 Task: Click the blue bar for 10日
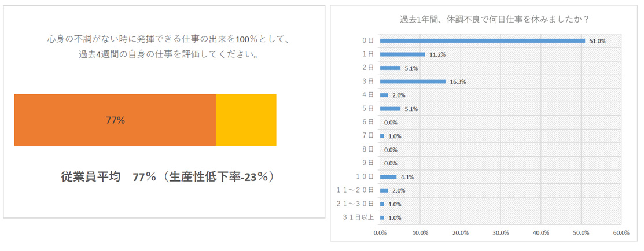(388, 176)
